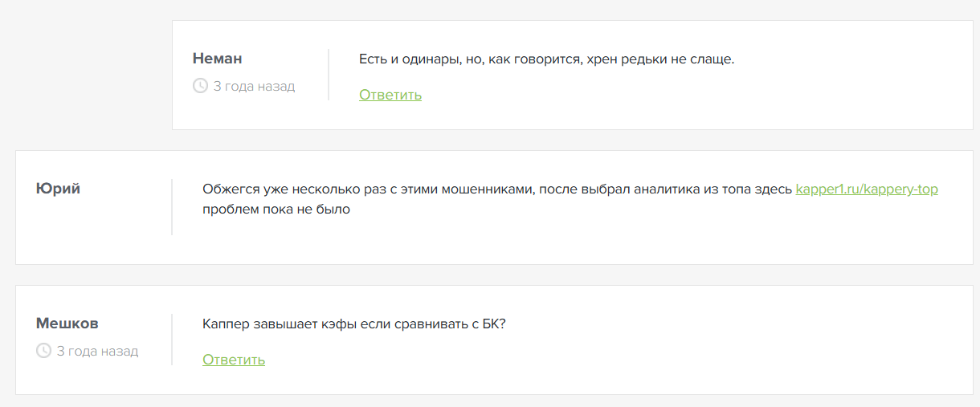Reply to Неман's comment via Ответить
The image size is (980, 407).
(x=390, y=95)
